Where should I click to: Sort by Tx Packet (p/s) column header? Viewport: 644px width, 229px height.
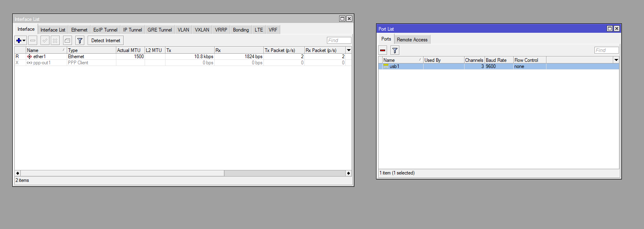pos(284,50)
